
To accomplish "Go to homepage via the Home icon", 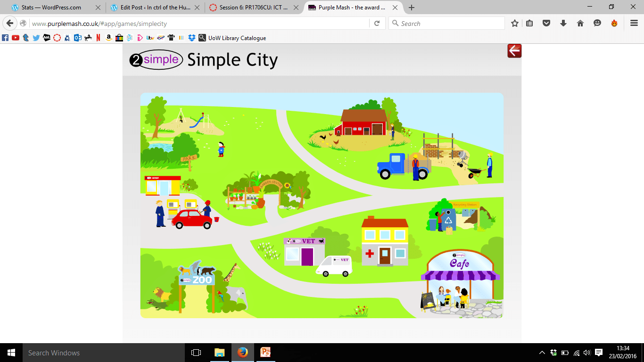I will click(580, 23).
